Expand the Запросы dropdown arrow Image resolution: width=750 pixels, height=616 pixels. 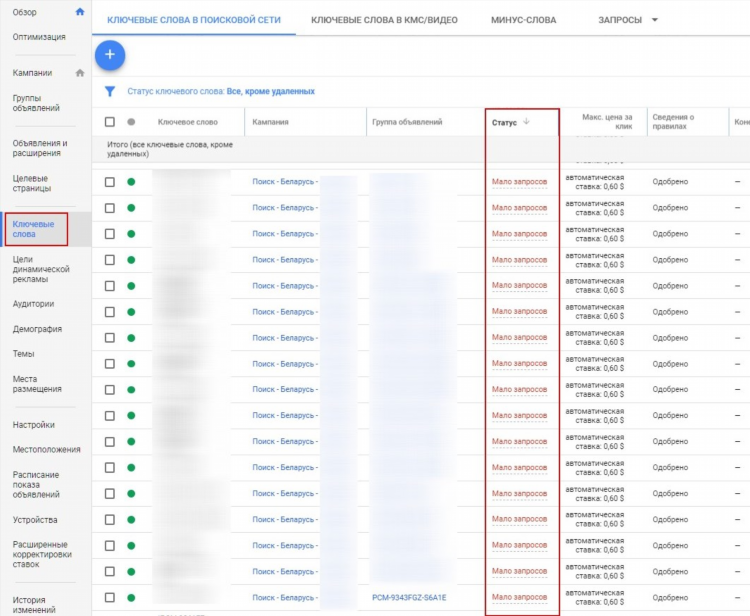[x=655, y=20]
